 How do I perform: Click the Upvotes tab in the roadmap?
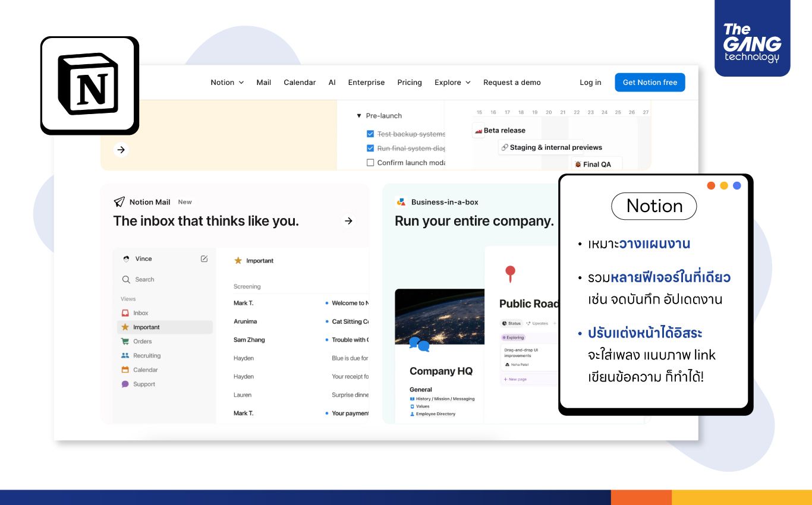tap(537, 323)
